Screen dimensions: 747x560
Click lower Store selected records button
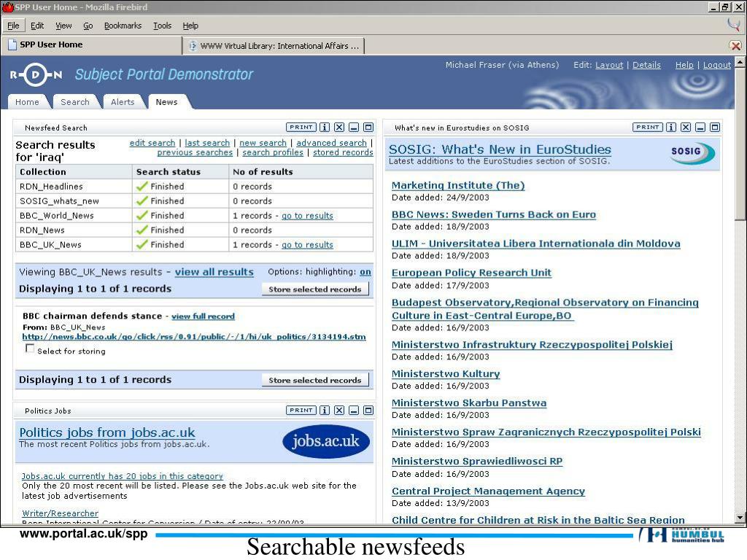[x=315, y=380]
